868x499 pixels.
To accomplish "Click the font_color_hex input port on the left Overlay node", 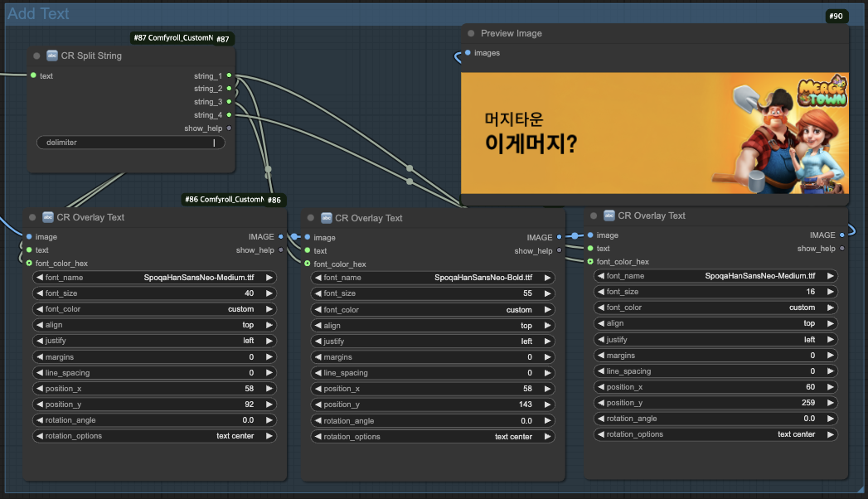I will tap(29, 264).
